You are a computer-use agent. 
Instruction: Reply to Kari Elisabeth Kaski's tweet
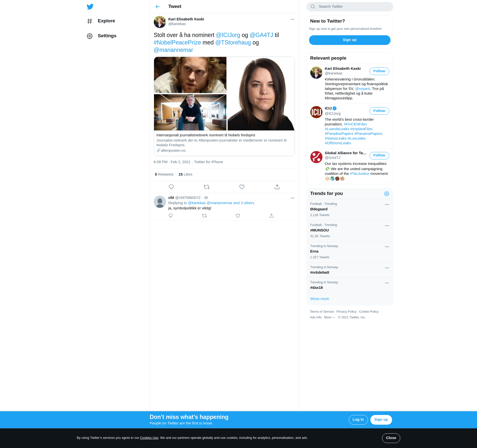coord(171,187)
